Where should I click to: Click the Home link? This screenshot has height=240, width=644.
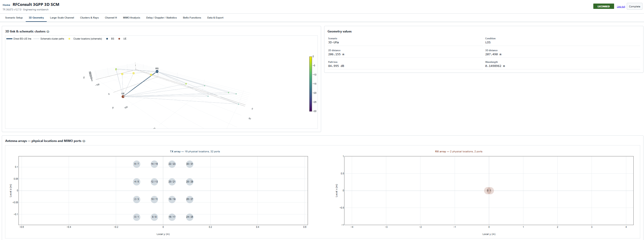[x=6, y=5]
